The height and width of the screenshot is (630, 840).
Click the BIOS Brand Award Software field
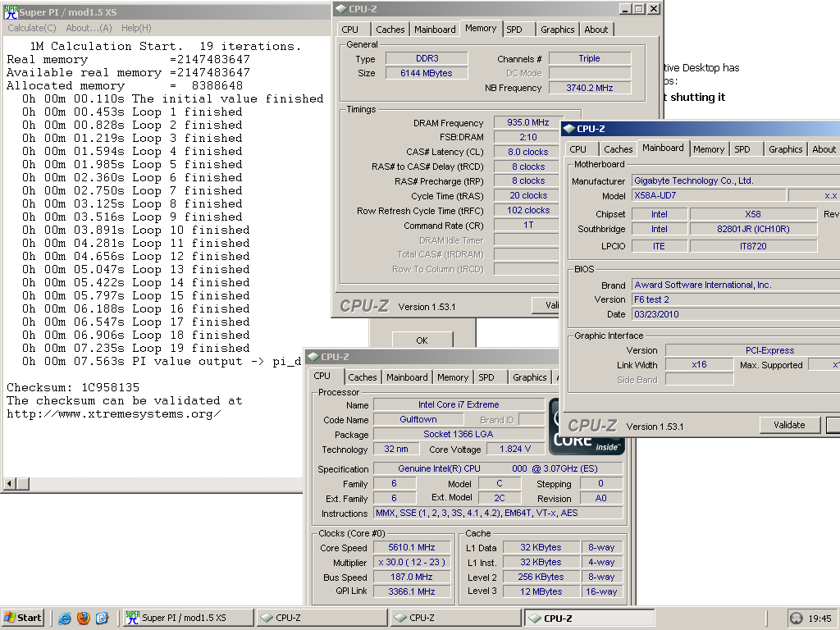(x=736, y=285)
